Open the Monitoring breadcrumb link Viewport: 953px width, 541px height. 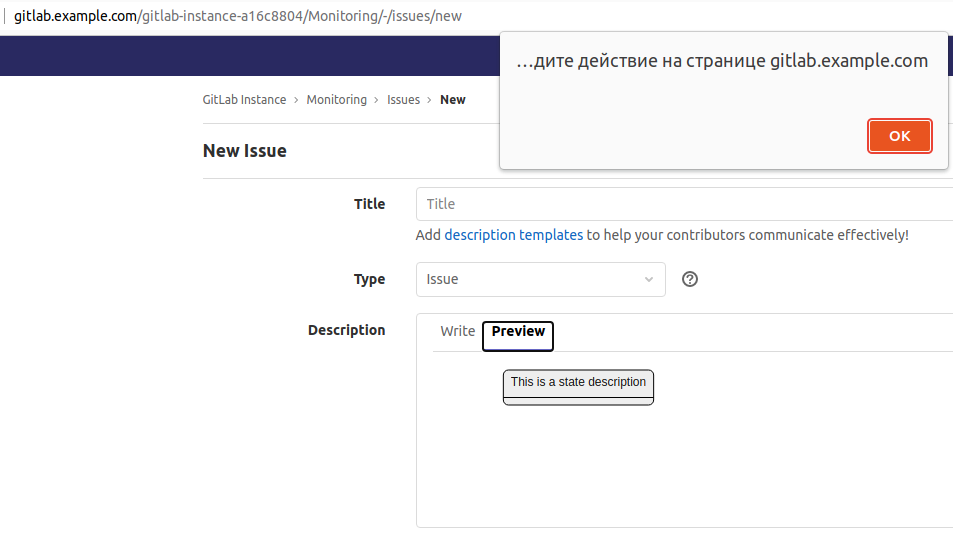tap(336, 100)
